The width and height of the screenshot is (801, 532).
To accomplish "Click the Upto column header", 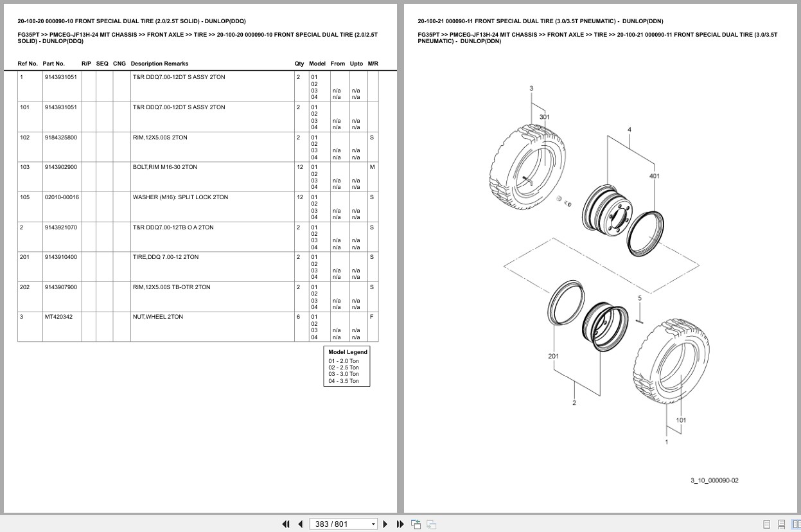I will pos(356,64).
